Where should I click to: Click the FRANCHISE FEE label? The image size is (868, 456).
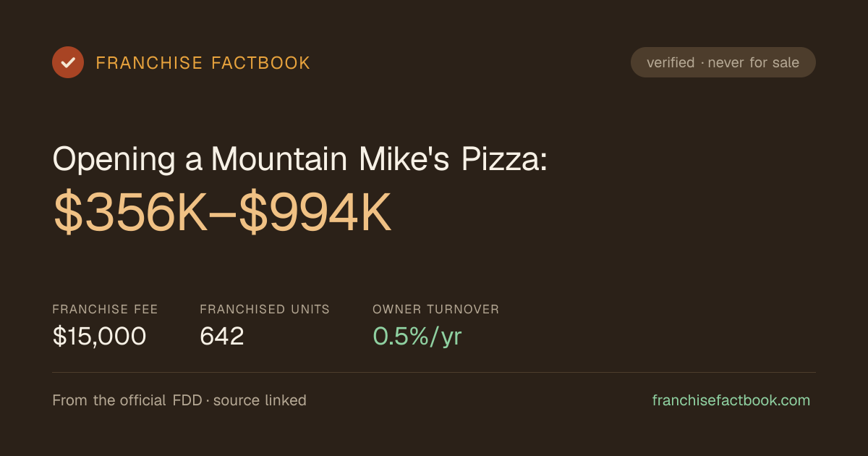click(105, 309)
